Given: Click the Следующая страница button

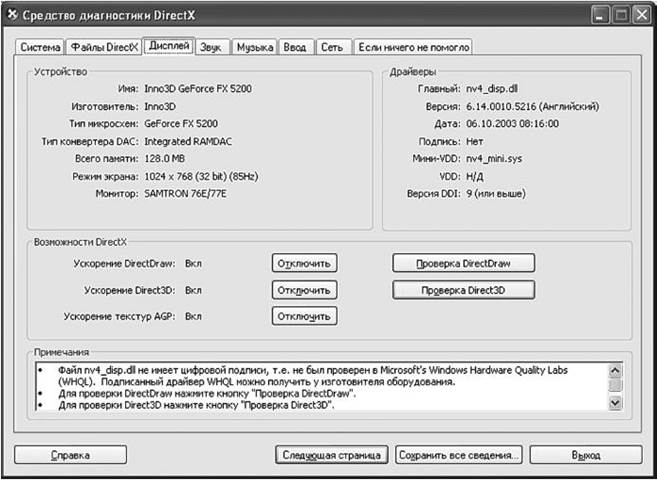Looking at the screenshot, I should (x=331, y=455).
